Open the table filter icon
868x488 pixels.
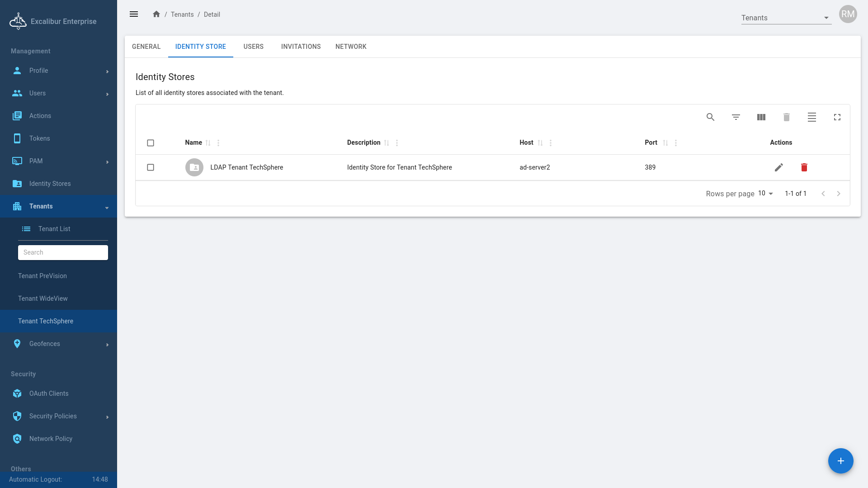pos(736,117)
